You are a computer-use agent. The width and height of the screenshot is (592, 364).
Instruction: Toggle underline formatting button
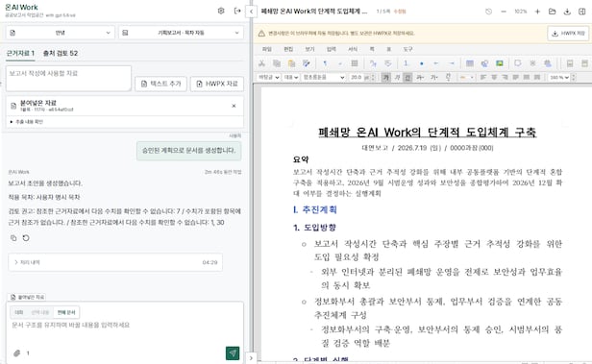click(x=407, y=78)
